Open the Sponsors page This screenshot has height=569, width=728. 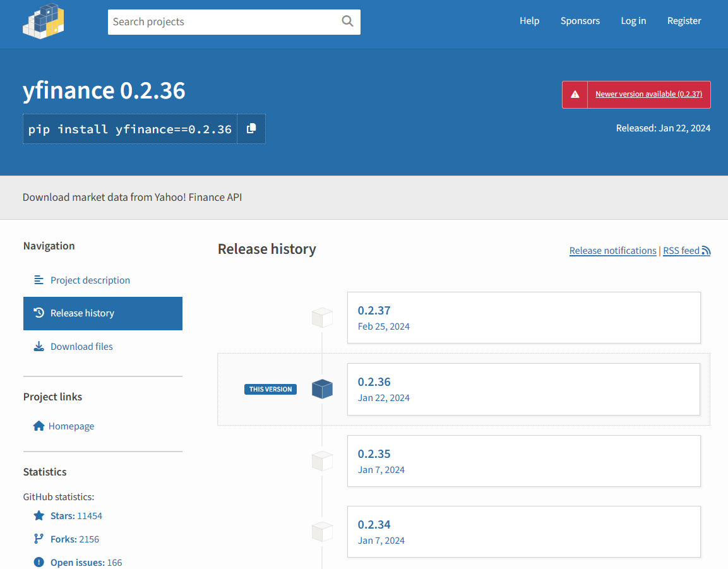[580, 21]
